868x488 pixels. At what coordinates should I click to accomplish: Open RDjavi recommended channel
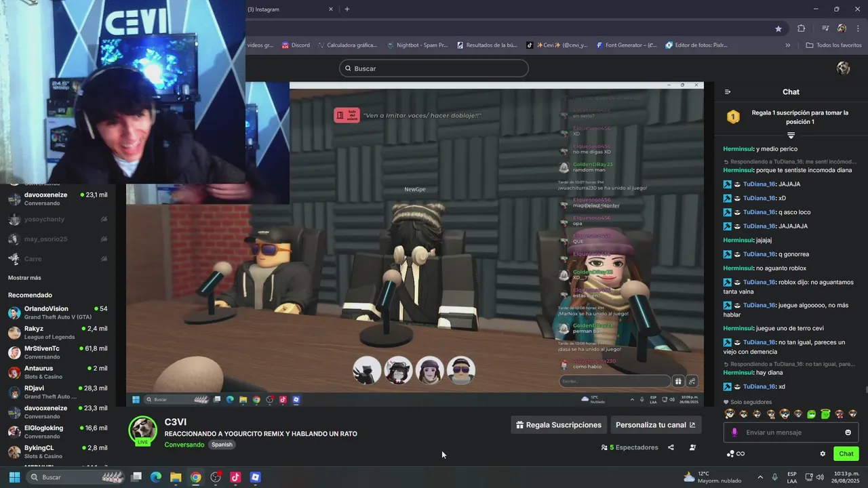click(58, 392)
